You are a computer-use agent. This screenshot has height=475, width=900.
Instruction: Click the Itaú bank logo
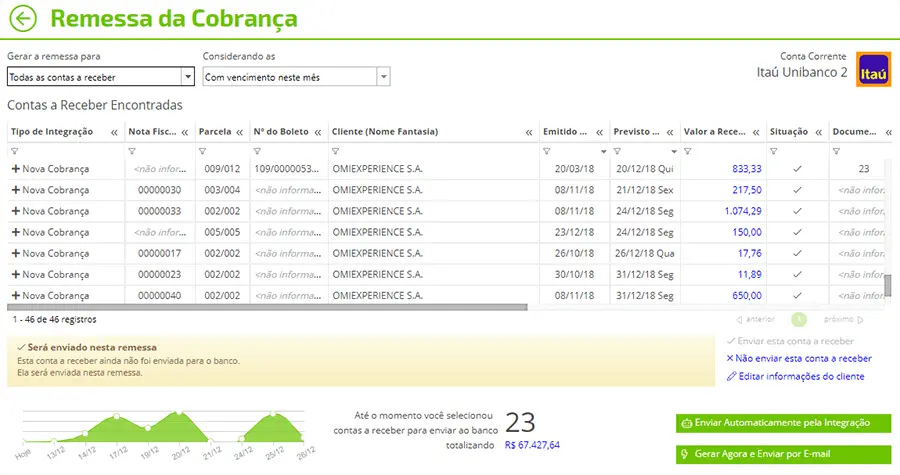point(873,69)
